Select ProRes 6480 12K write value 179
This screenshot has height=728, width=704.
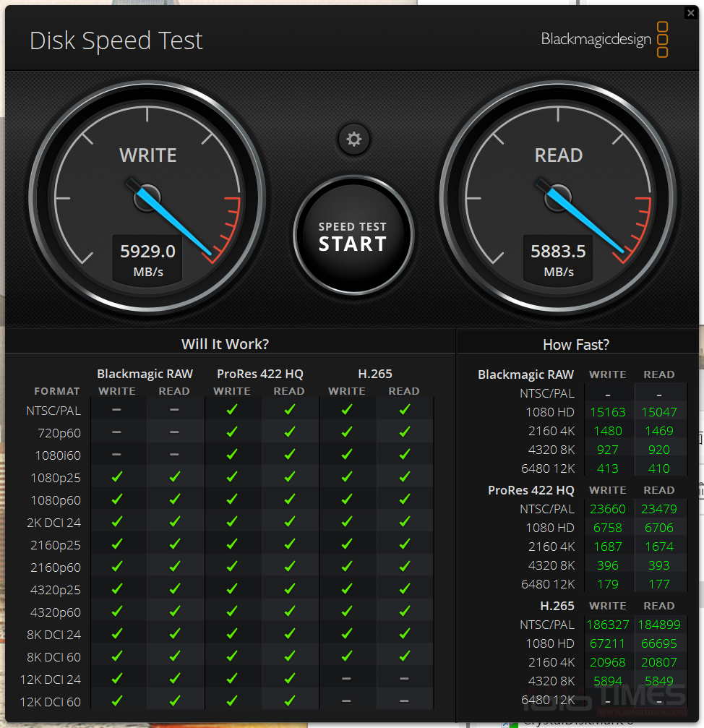click(607, 584)
